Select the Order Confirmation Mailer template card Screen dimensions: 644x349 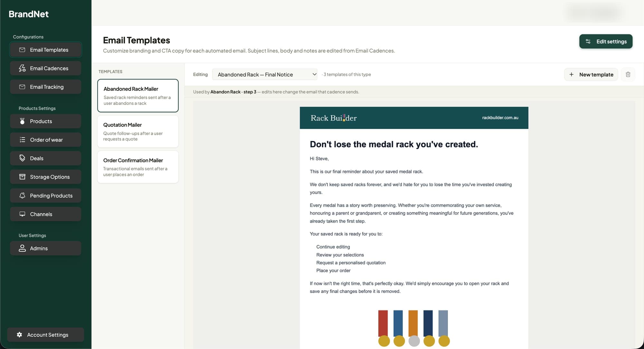tap(138, 167)
